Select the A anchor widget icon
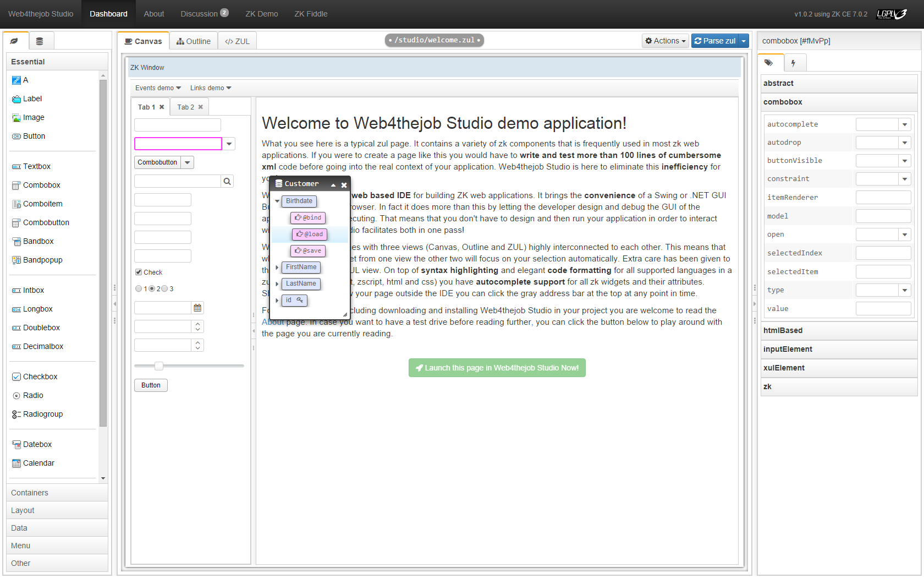 [16, 80]
